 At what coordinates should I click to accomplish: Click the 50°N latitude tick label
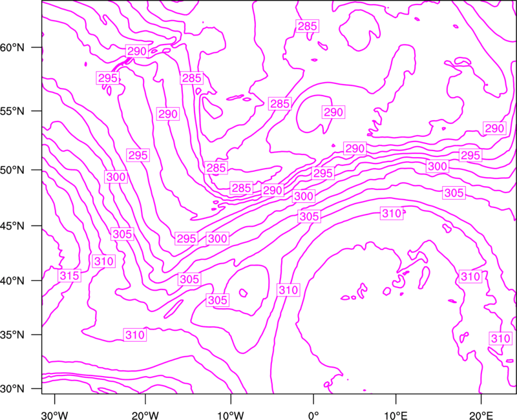click(x=12, y=170)
